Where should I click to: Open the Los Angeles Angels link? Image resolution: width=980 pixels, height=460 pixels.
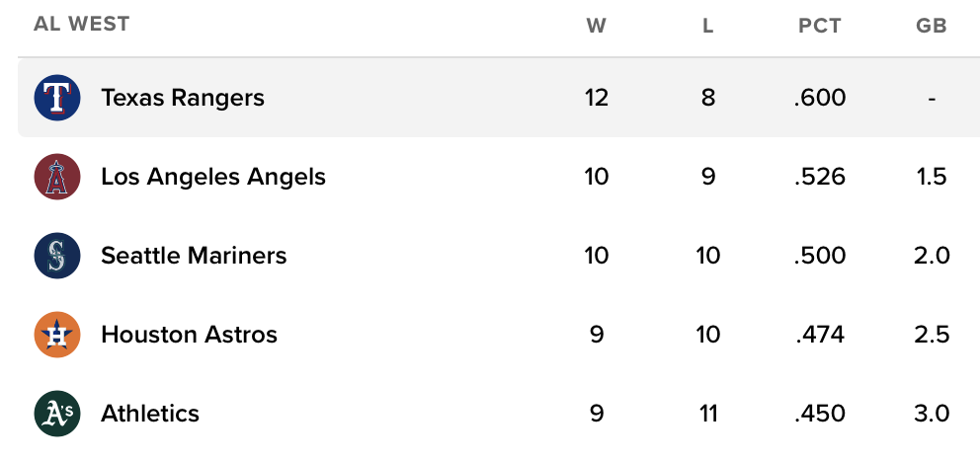pyautogui.click(x=213, y=177)
